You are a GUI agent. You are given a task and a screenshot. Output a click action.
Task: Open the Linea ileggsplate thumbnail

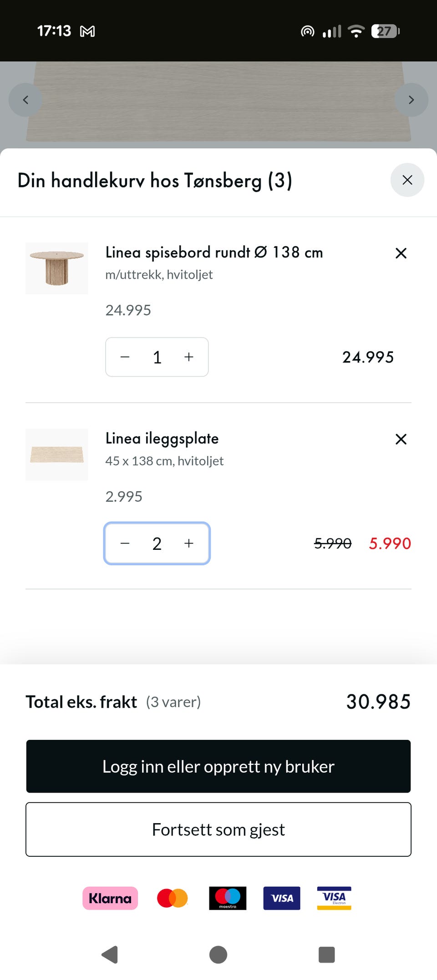pyautogui.click(x=57, y=455)
